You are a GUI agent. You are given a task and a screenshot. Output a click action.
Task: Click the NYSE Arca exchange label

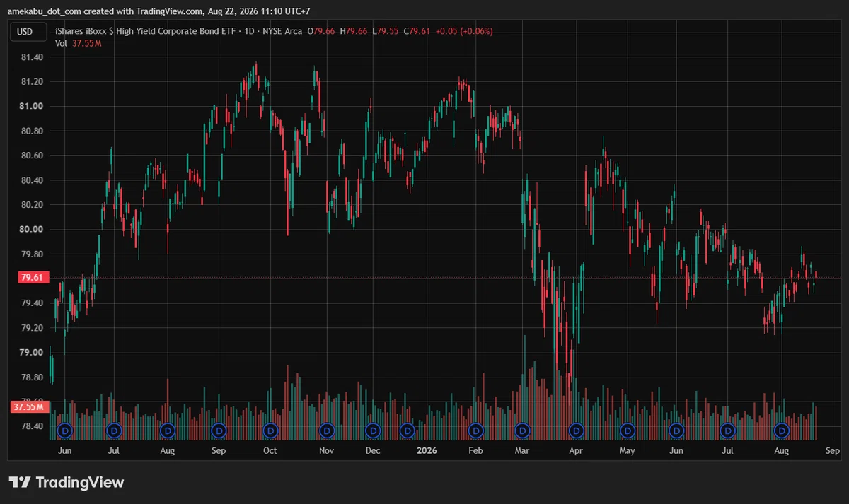point(282,31)
